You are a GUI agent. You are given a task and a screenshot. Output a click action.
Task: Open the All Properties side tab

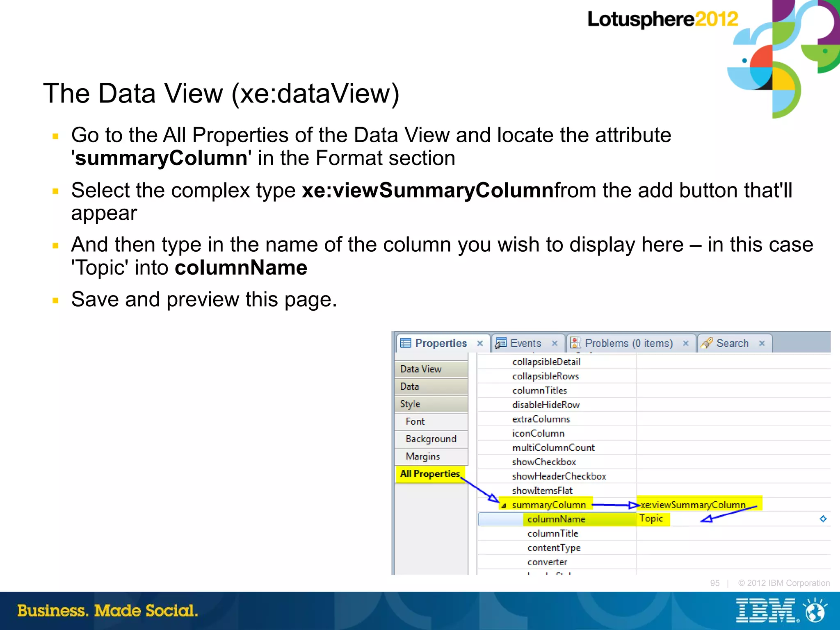point(430,474)
